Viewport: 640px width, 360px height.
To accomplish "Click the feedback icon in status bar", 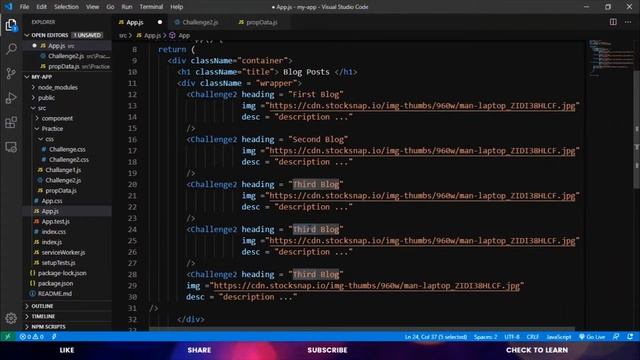I will point(616,337).
